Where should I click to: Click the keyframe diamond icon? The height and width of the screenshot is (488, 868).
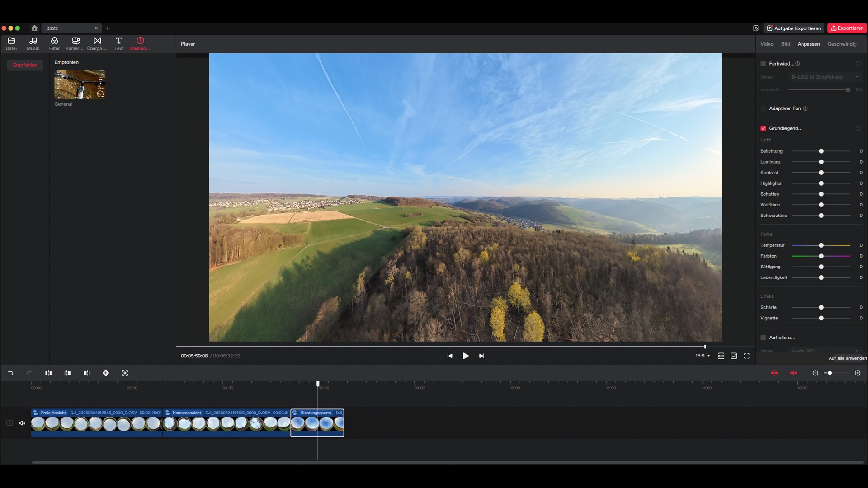click(x=106, y=373)
